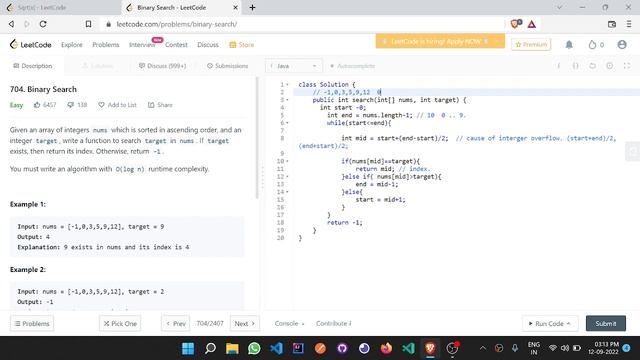Click the Premium button
Image resolution: width=640 pixels, height=360 pixels.
(x=531, y=44)
